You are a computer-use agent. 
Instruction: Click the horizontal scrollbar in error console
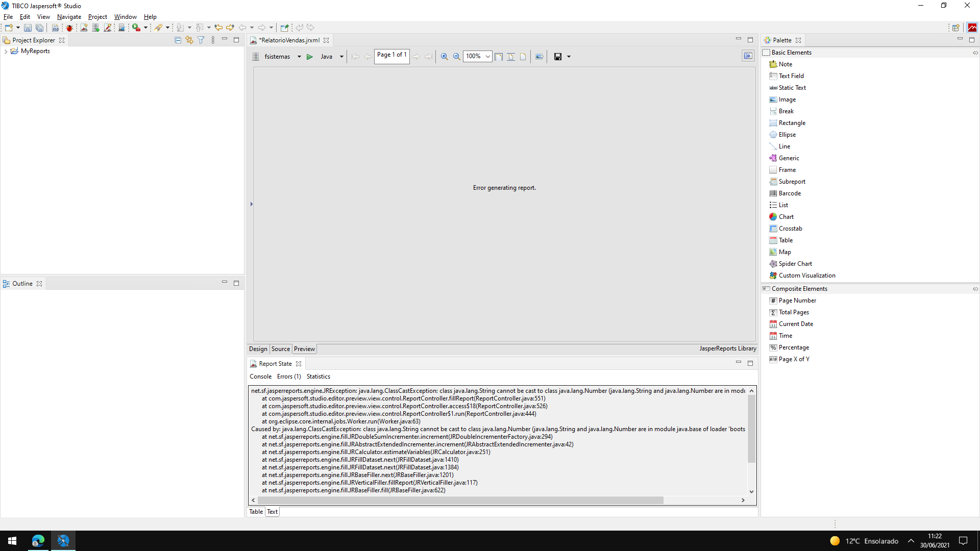click(459, 500)
